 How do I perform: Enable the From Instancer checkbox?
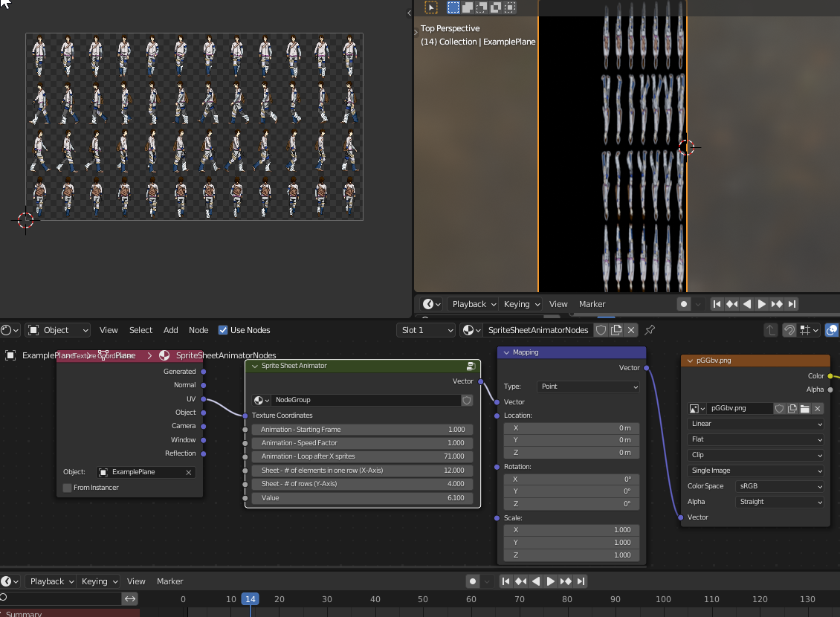[x=68, y=488]
